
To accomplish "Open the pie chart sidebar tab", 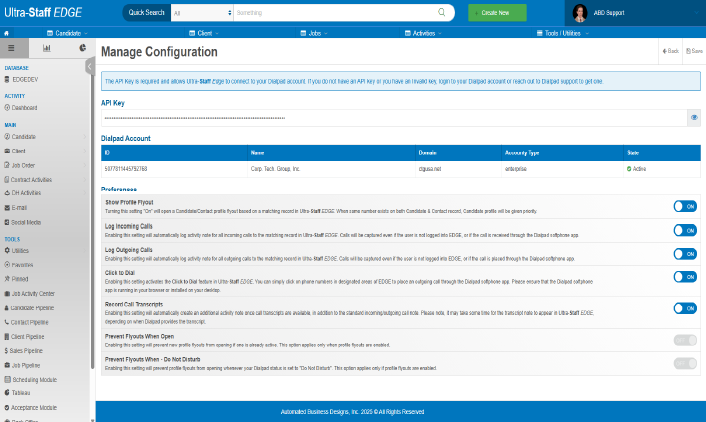I will coord(82,48).
